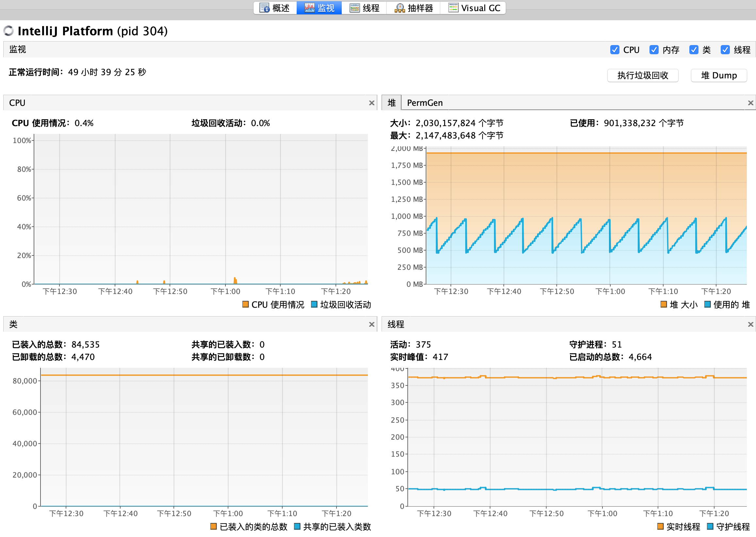Click heap size value 2,030,157,824 个字节

[459, 123]
